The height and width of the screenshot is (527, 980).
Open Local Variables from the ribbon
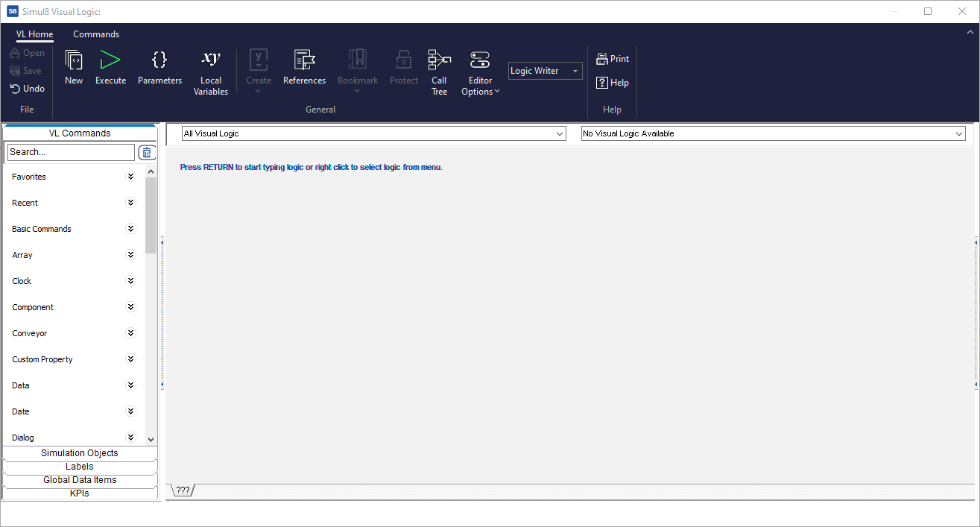[x=211, y=61]
